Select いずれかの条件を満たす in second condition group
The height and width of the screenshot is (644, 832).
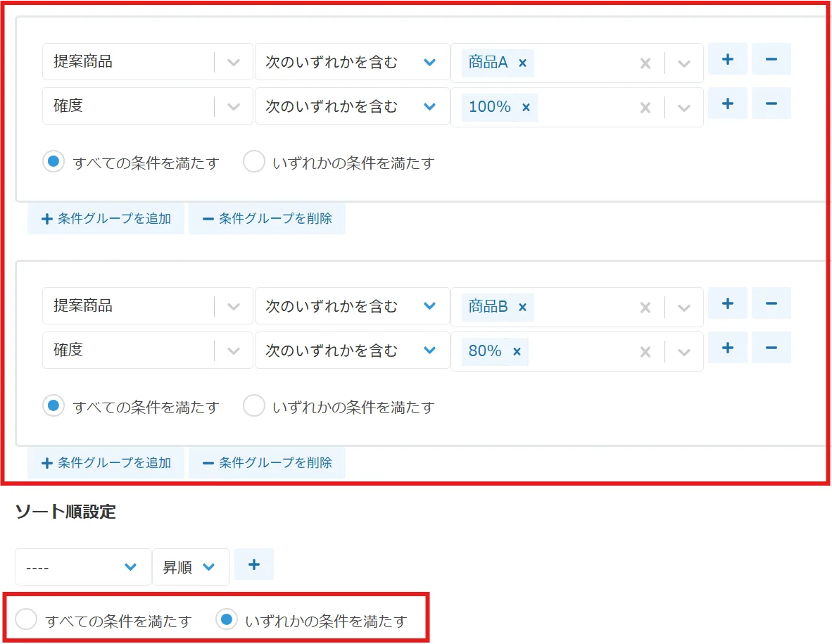[x=253, y=406]
